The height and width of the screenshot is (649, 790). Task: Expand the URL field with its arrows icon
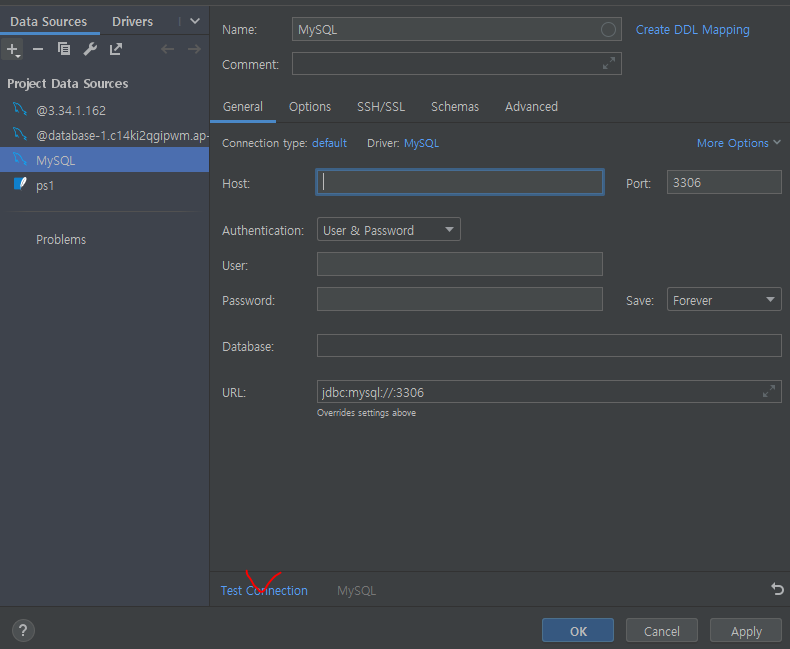click(x=769, y=392)
